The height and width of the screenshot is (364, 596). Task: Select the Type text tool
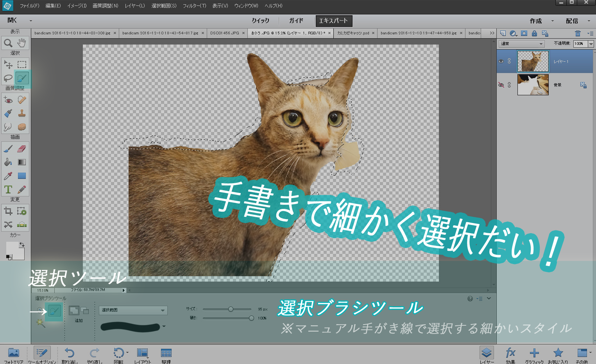point(8,189)
